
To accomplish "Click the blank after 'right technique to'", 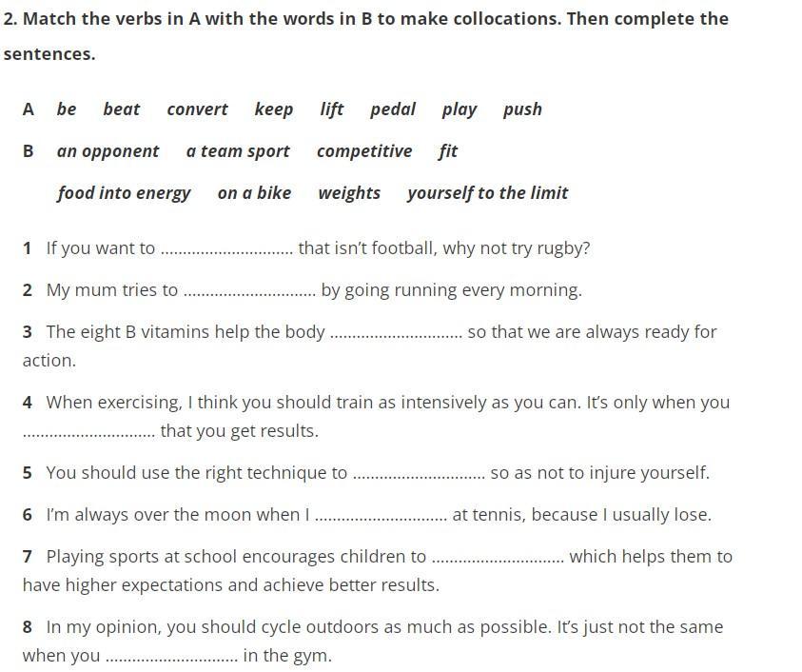I will point(419,475).
